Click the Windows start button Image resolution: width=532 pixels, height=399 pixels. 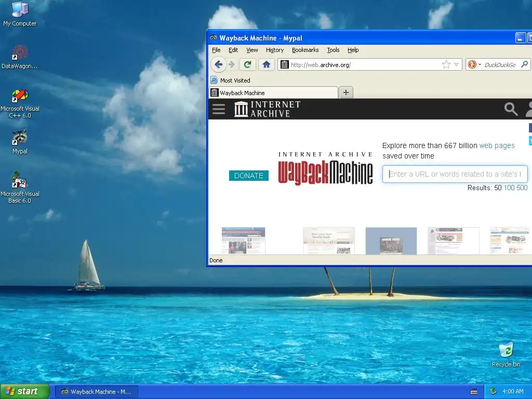(x=25, y=392)
